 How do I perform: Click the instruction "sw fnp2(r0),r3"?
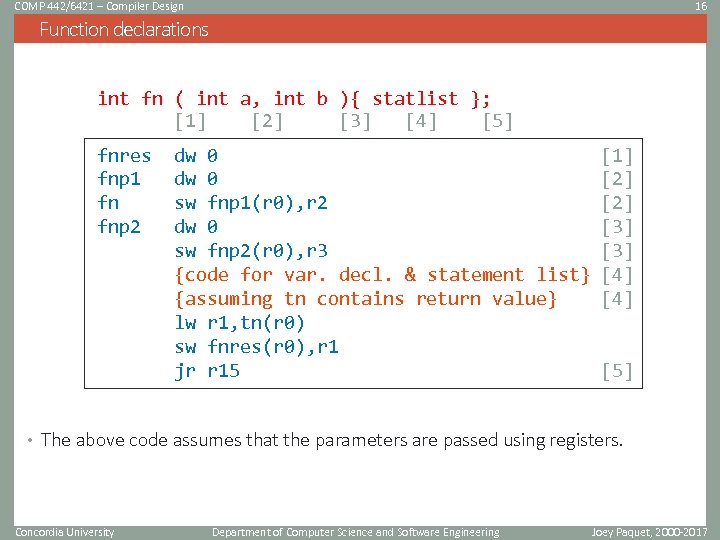click(x=251, y=251)
